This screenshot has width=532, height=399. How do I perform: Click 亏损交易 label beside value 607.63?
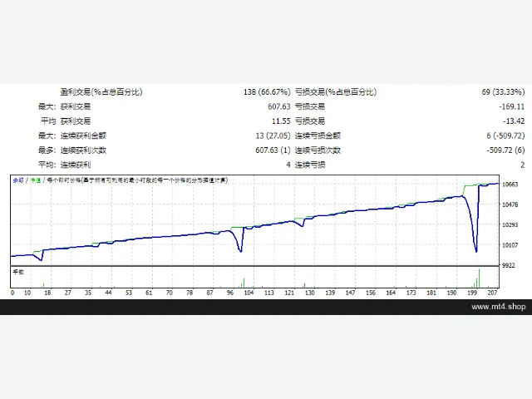[310, 106]
